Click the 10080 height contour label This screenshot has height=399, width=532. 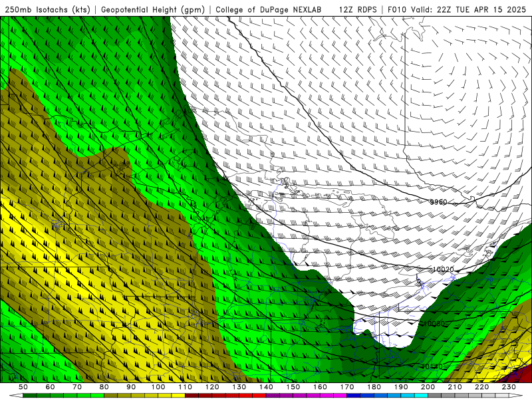click(x=434, y=324)
